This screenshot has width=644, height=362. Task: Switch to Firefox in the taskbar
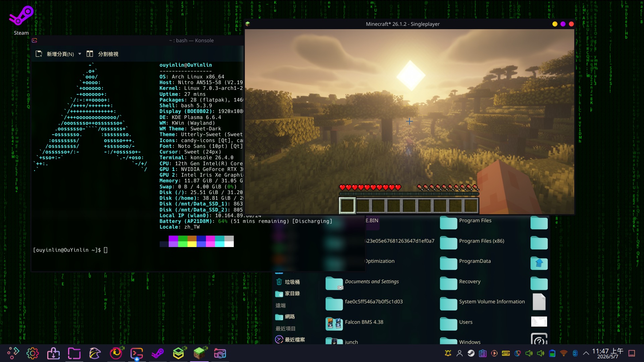[116, 353]
